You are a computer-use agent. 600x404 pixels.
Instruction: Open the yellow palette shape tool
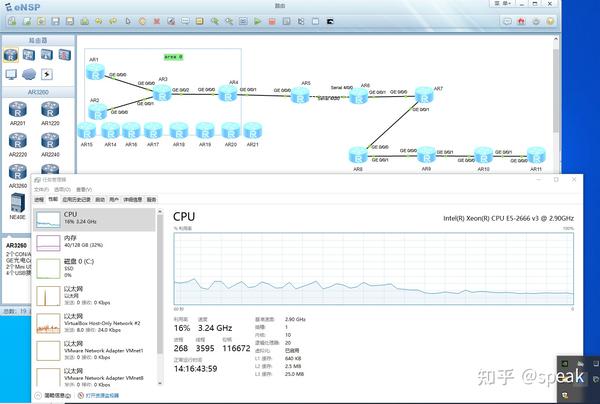pyautogui.click(x=199, y=21)
